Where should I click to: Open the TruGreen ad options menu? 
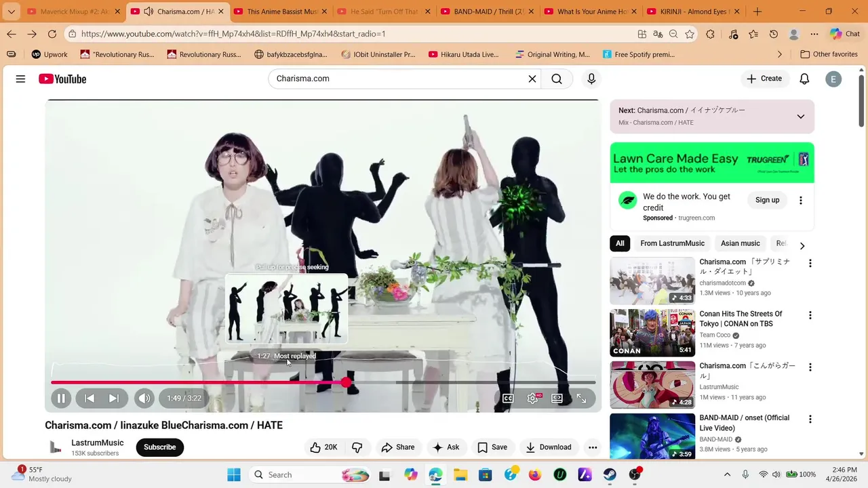801,201
